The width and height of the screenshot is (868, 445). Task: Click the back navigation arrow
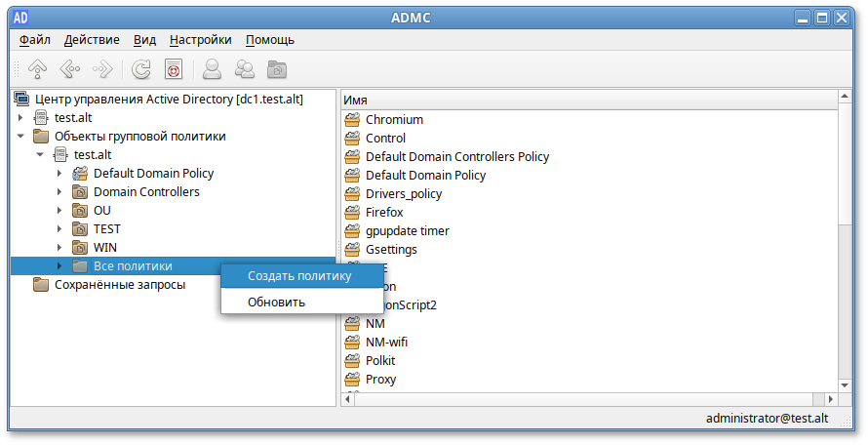click(69, 69)
